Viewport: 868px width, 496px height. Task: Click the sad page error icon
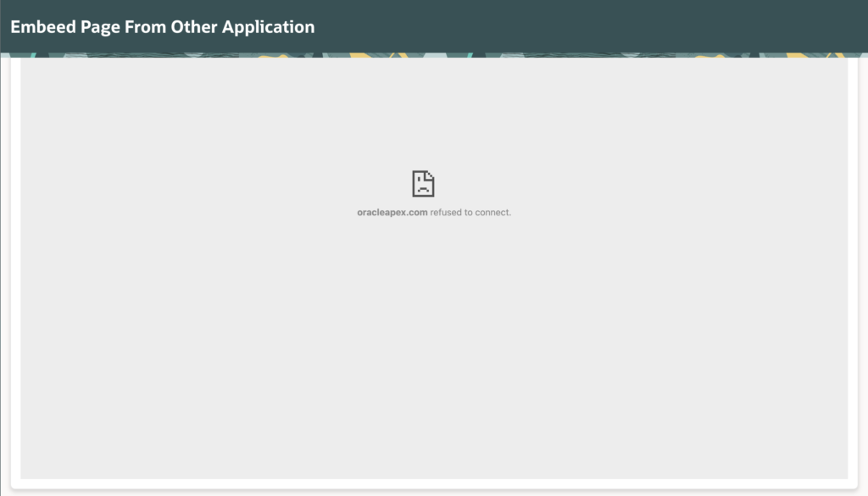423,183
